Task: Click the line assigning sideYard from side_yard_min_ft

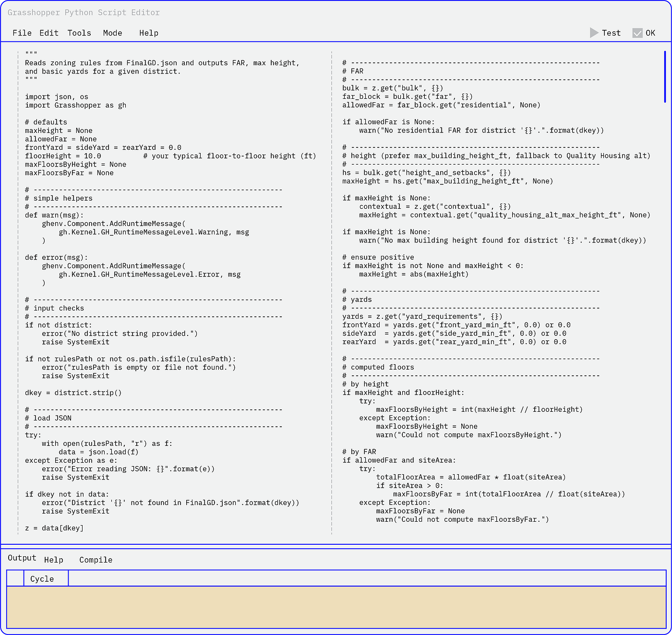Action: (x=454, y=334)
